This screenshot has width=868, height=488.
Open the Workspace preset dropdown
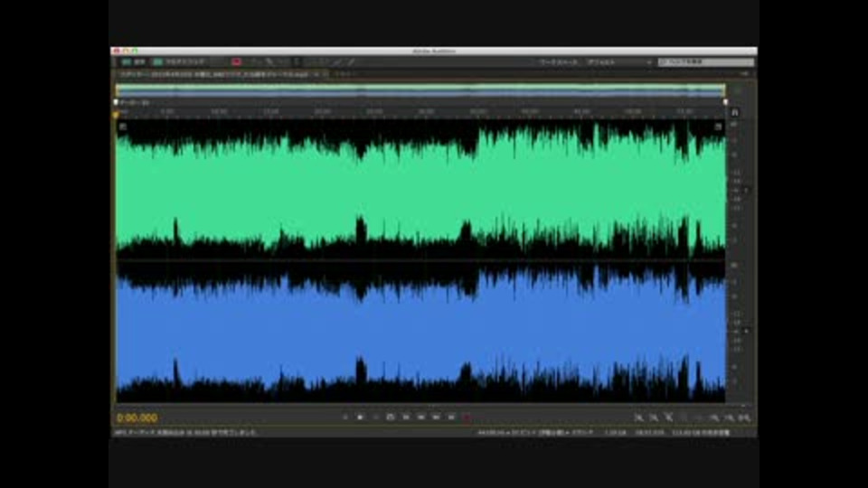[619, 62]
